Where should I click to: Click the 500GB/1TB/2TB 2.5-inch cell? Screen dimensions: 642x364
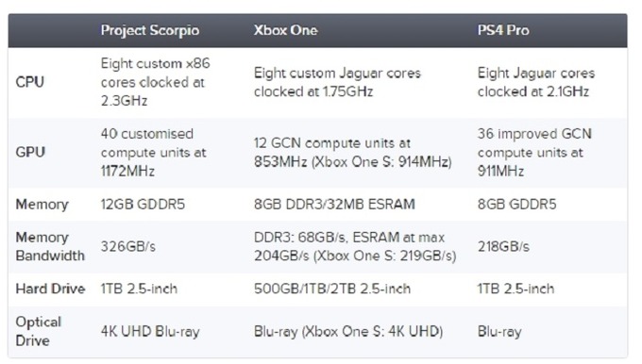click(332, 289)
